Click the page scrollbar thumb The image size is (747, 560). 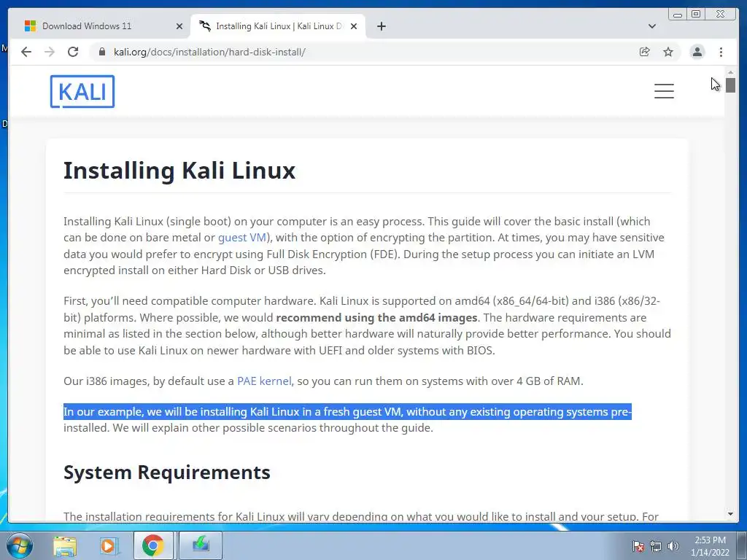730,85
